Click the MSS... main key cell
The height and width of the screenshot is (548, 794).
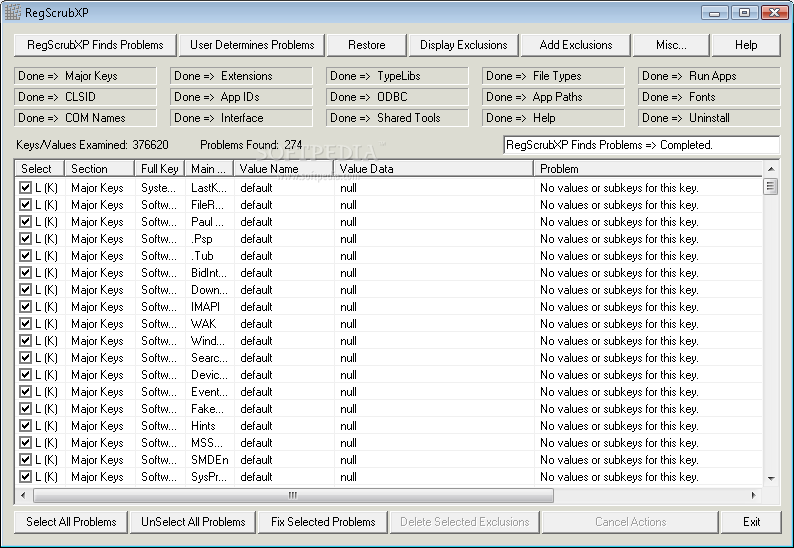pyautogui.click(x=209, y=443)
